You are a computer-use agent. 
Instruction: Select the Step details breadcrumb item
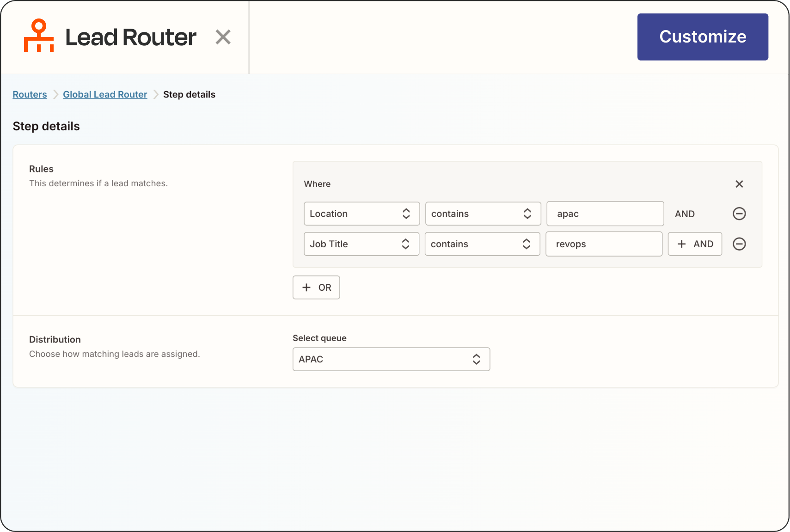click(x=189, y=94)
